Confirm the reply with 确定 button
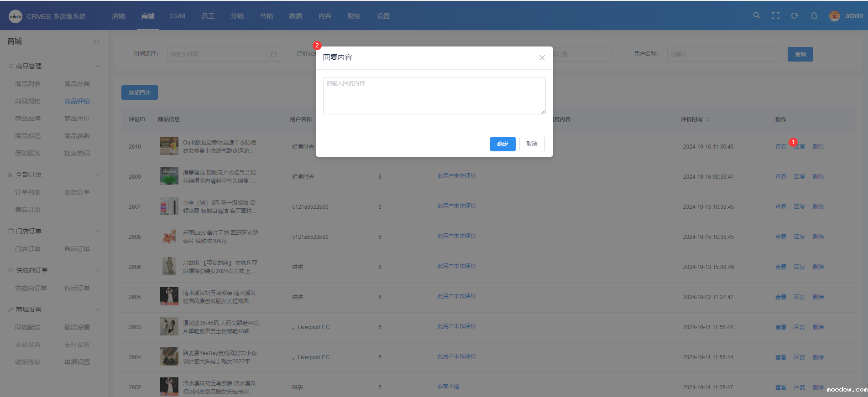868x397 pixels. [x=502, y=144]
